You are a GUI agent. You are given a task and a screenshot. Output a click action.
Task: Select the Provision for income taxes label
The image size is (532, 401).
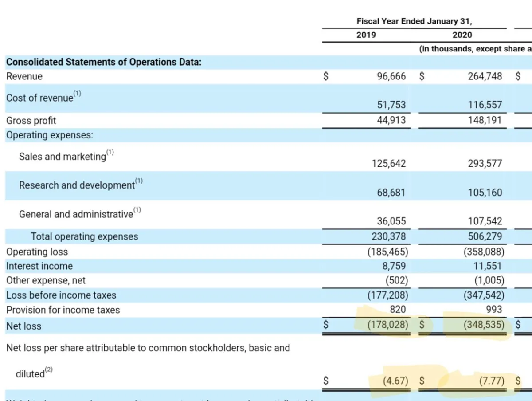pyautogui.click(x=63, y=310)
